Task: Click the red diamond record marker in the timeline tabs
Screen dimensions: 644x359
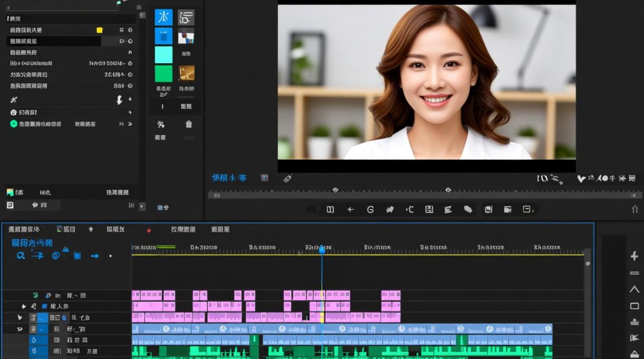Action: (149, 230)
